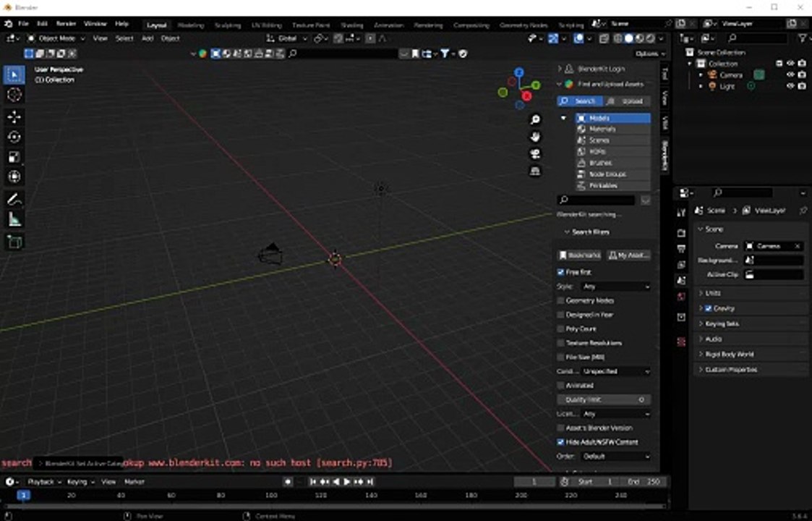Screen dimensions: 812x521
Task: Hide the Camera in outliner
Action: [x=790, y=75]
